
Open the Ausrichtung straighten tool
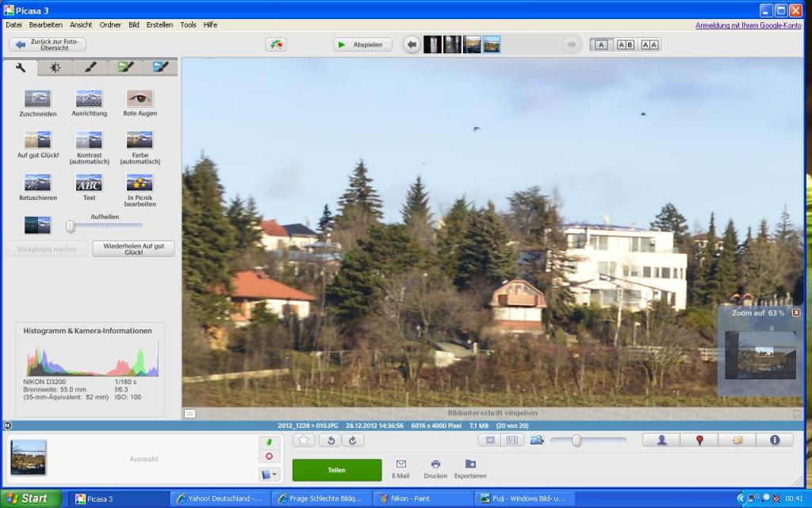89,102
